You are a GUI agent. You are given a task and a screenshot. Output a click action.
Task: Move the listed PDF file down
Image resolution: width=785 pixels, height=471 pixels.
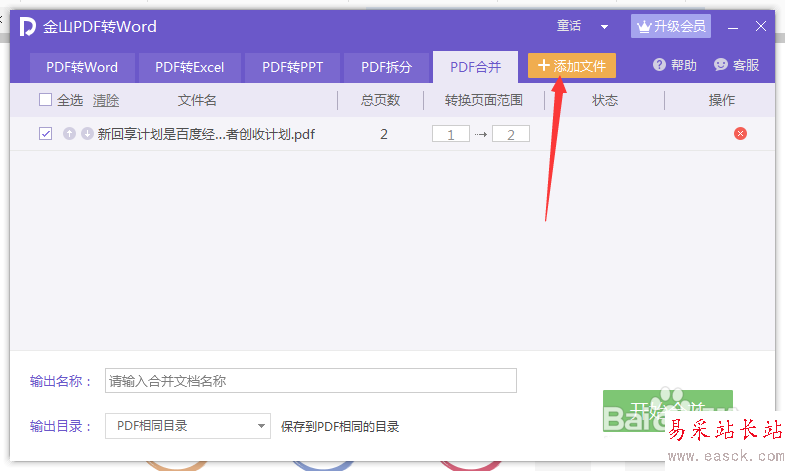(x=87, y=134)
